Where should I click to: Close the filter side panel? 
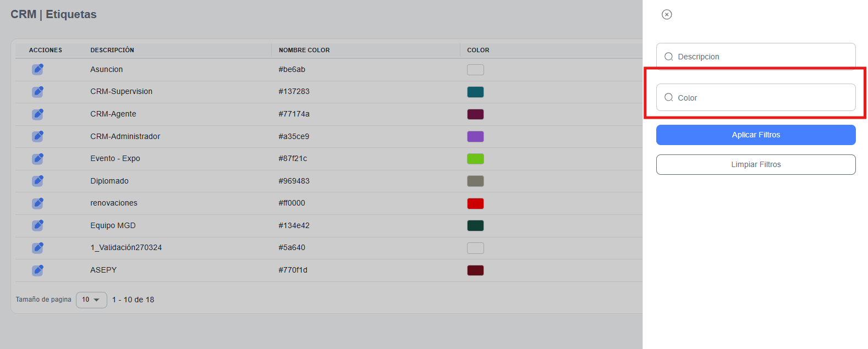(x=667, y=14)
